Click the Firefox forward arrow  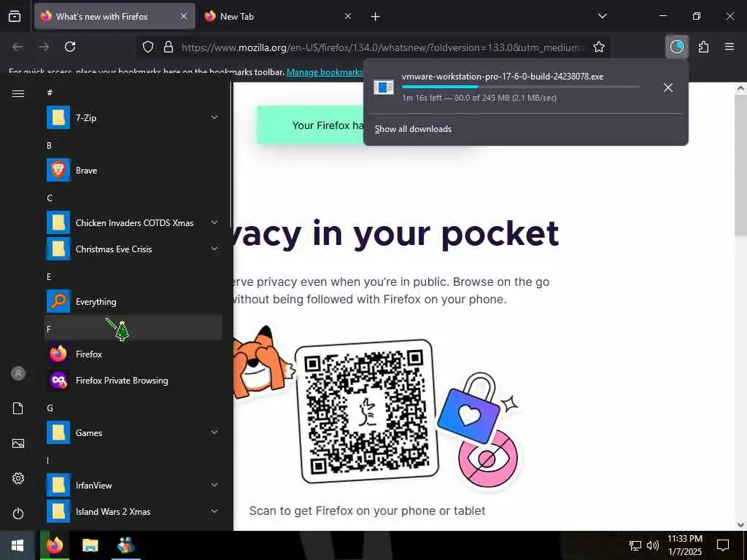[44, 47]
